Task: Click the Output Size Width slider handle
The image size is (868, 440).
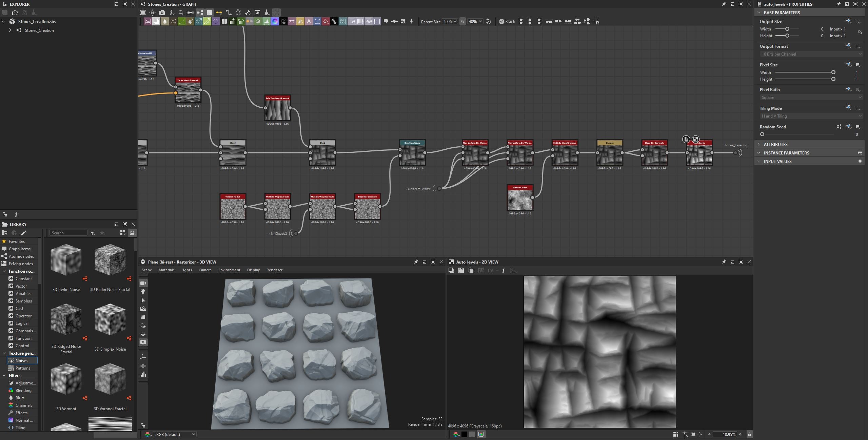Action: point(787,29)
